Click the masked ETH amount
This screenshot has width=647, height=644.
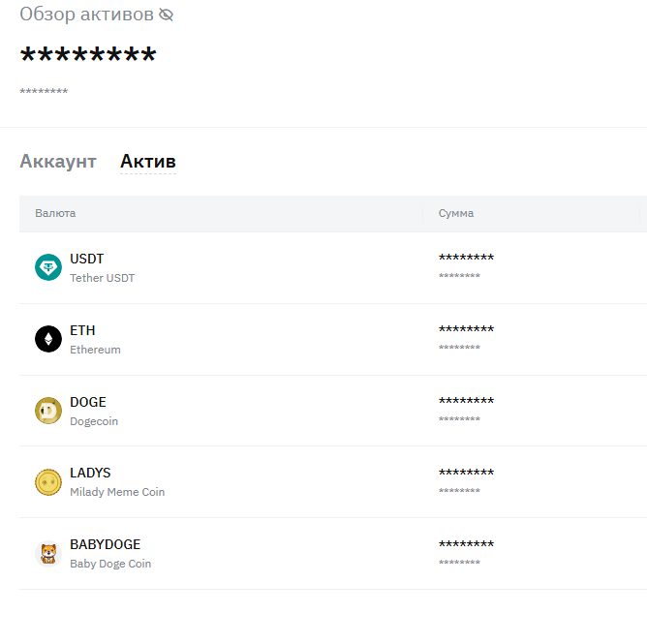tap(466, 329)
